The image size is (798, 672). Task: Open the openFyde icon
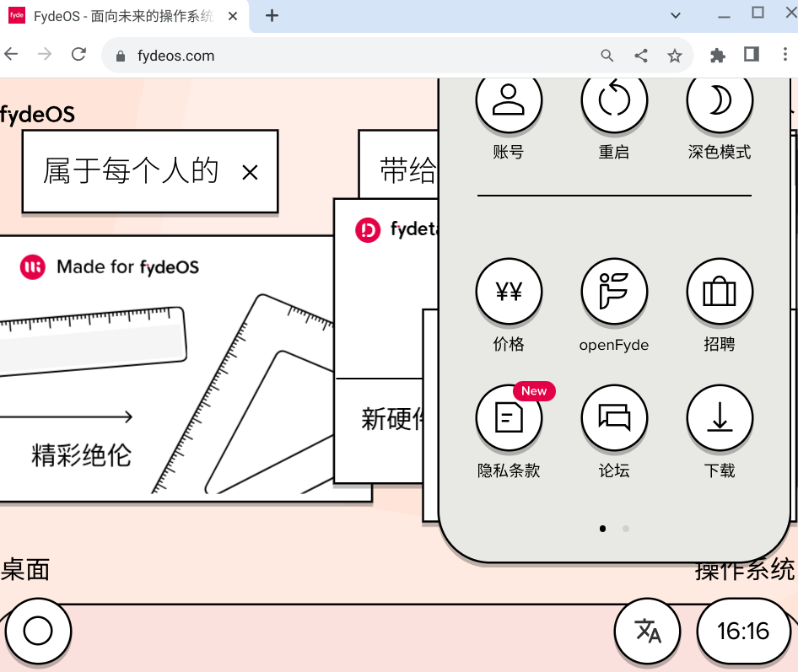[614, 292]
